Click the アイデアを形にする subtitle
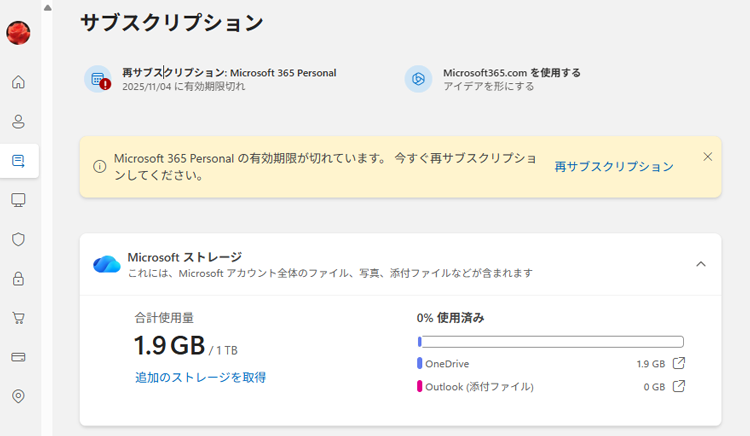The width and height of the screenshot is (750, 436). pos(488,87)
